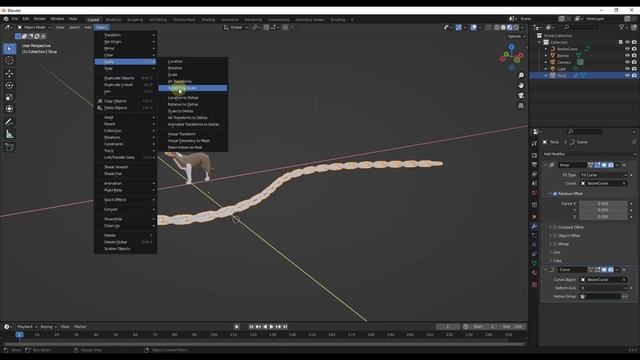The height and width of the screenshot is (360, 640).
Task: Open the Render properties tab icon
Action: (x=534, y=156)
